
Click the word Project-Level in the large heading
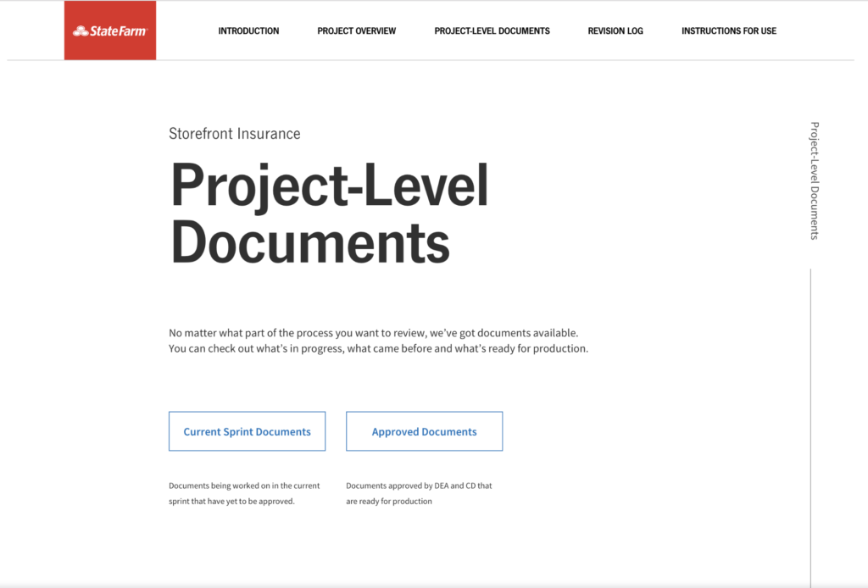point(330,186)
